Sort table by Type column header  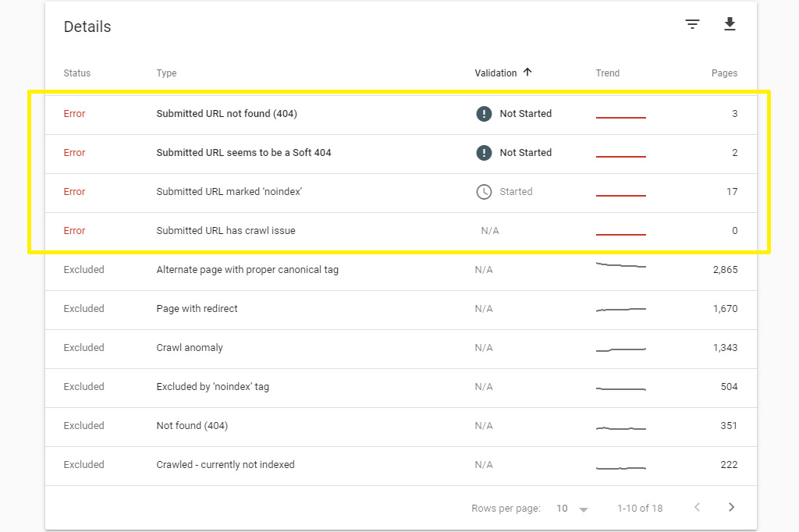(x=166, y=73)
